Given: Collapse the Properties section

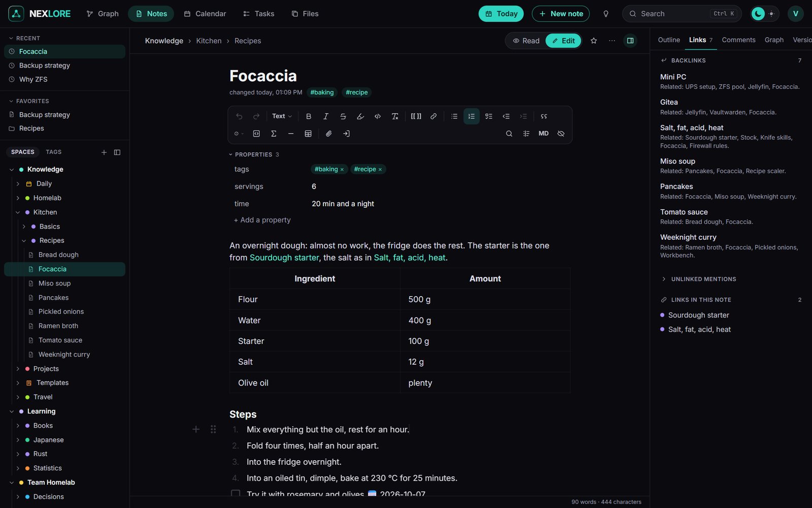Looking at the screenshot, I should 254,154.
